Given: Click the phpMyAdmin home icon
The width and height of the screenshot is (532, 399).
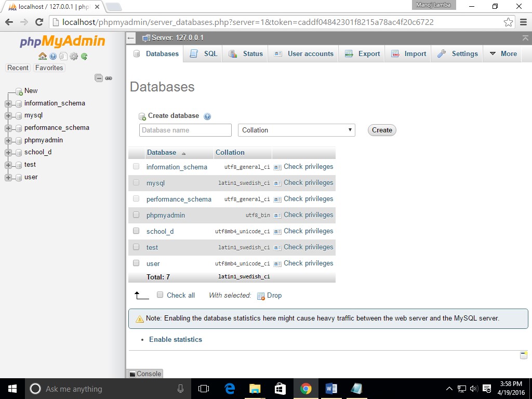Looking at the screenshot, I should click(x=43, y=56).
